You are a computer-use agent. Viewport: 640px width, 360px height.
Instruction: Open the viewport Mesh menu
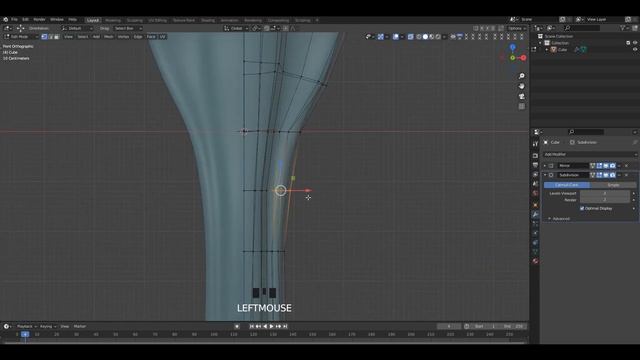click(x=109, y=37)
